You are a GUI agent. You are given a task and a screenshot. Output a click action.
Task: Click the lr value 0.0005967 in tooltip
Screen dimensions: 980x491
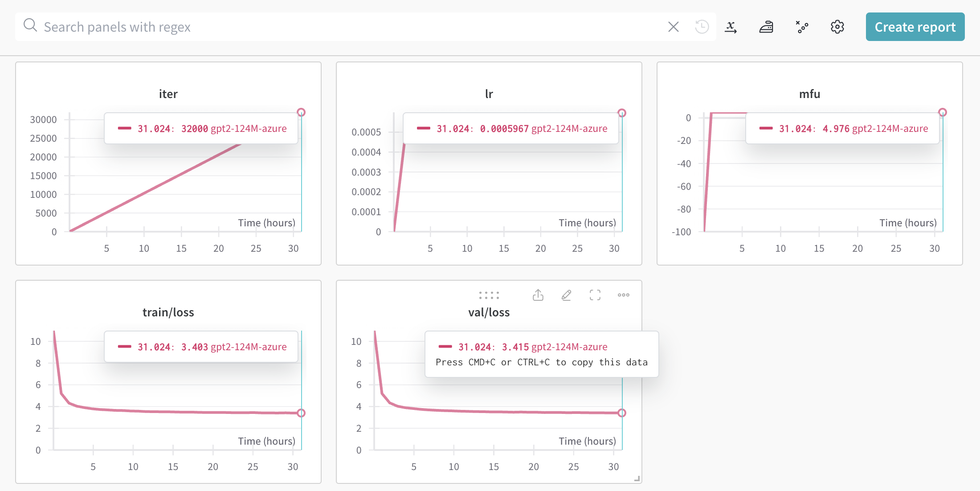click(504, 128)
